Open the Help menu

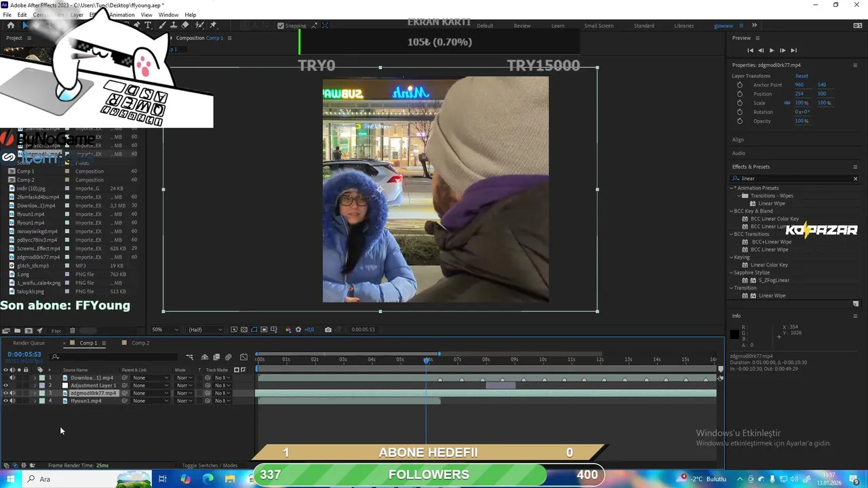[x=191, y=15]
